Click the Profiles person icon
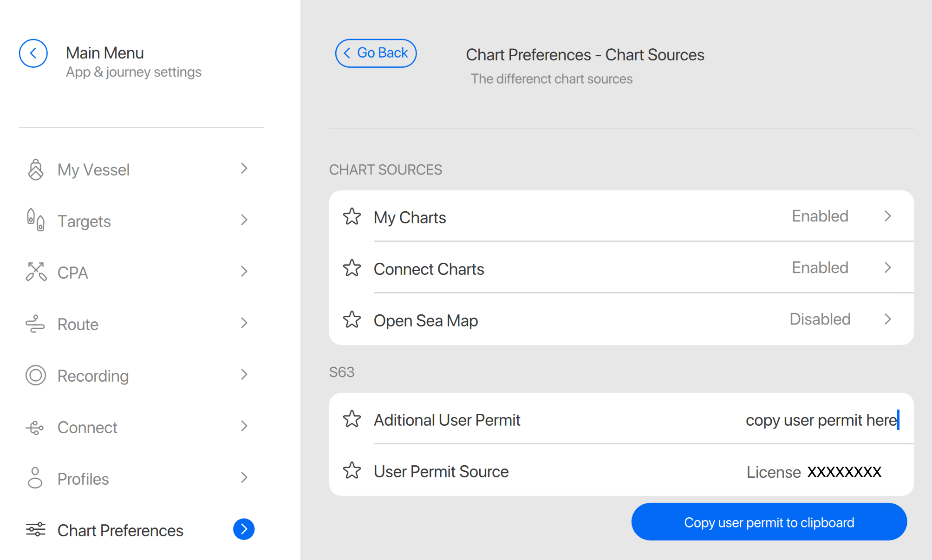 tap(35, 478)
